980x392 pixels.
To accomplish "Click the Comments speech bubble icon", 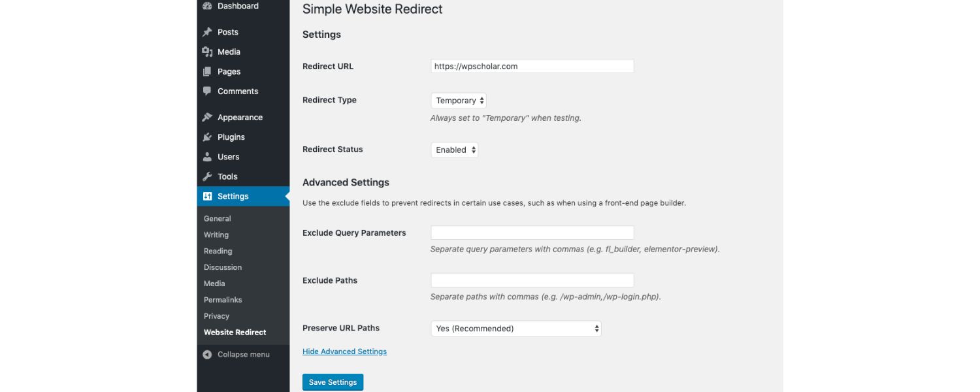I will [x=207, y=91].
